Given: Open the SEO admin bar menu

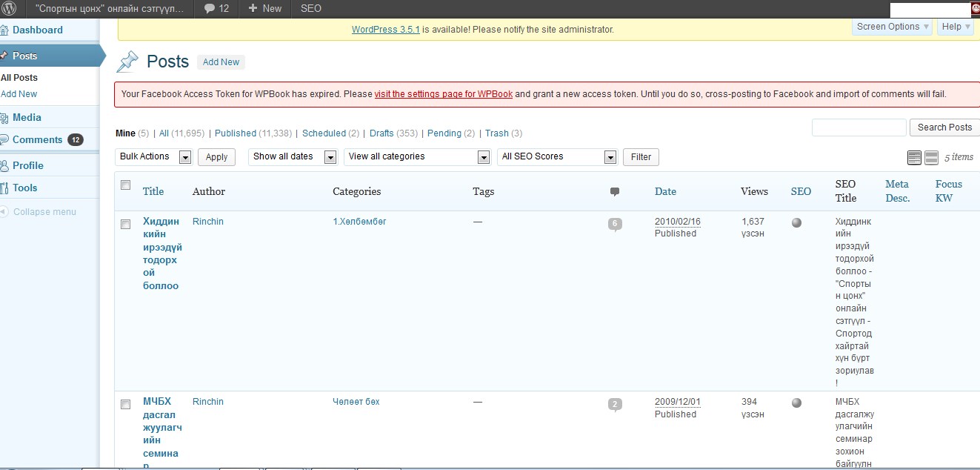Looking at the screenshot, I should [x=311, y=8].
